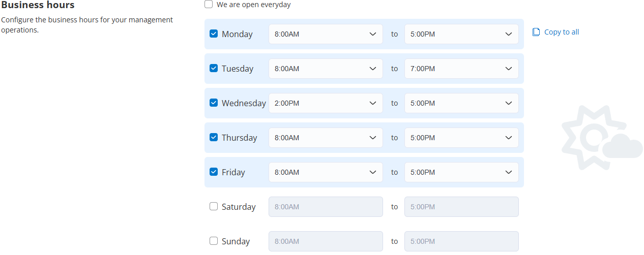The width and height of the screenshot is (644, 255).
Task: Open Monday opening time dropdown
Action: coord(326,34)
